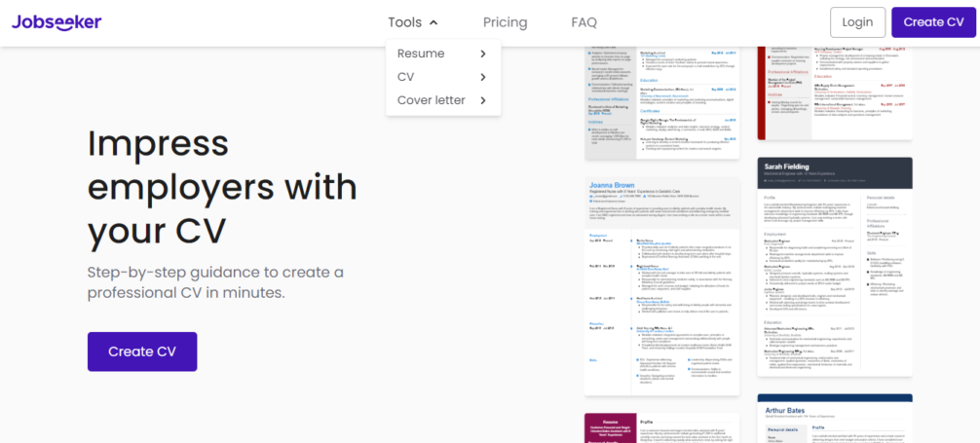Select the CV entry in the Tools dropdown
This screenshot has height=443, width=980.
[x=406, y=77]
